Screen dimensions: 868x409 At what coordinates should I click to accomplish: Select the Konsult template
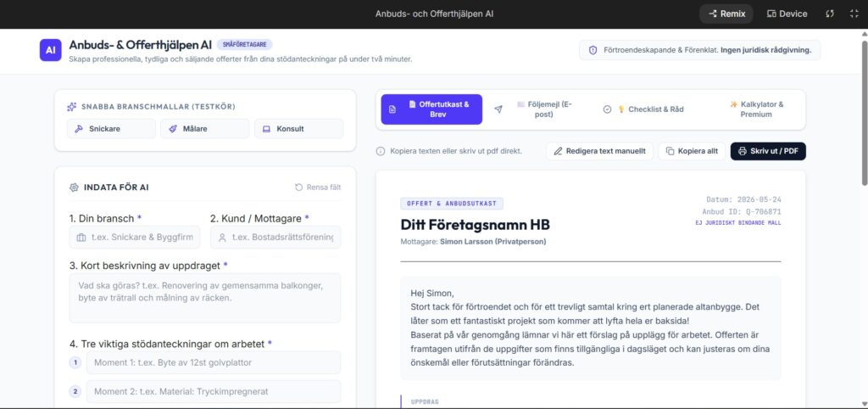point(299,129)
